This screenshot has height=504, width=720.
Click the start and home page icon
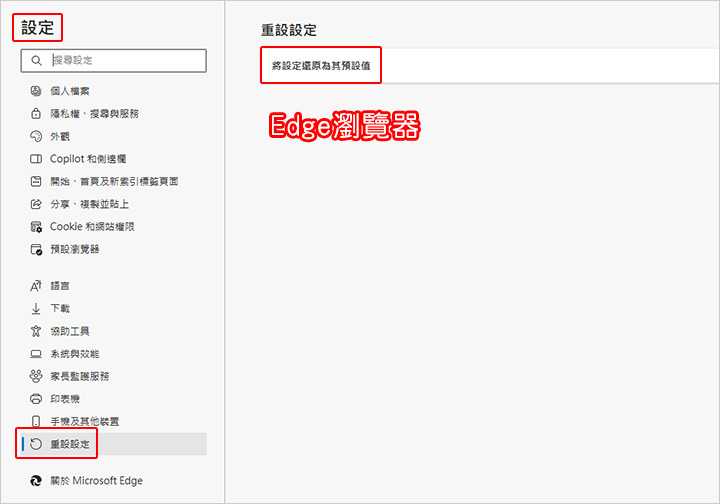36,181
